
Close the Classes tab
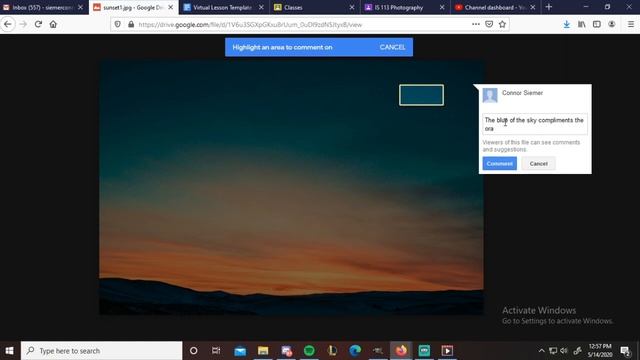tap(352, 7)
